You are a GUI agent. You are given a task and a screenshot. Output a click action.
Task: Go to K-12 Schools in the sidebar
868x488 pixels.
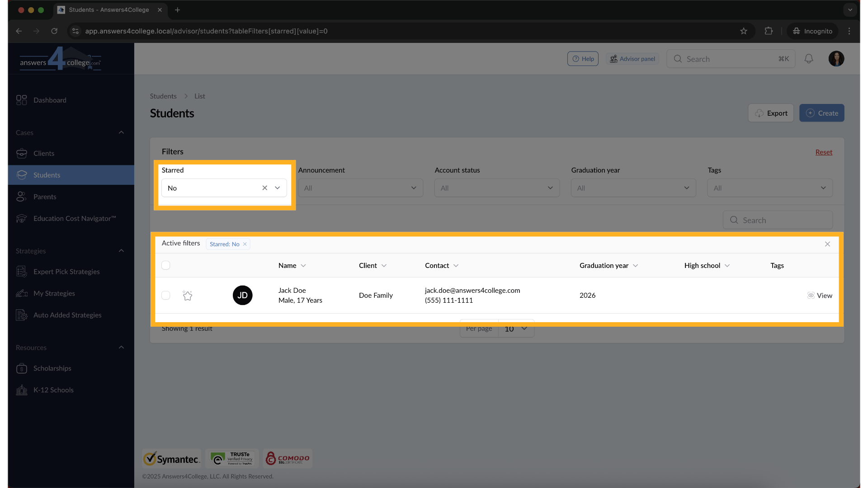tap(53, 390)
